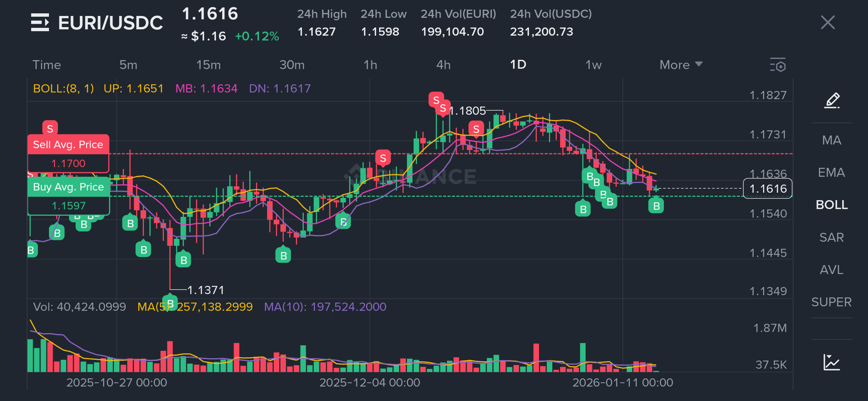868x401 pixels.
Task: Switch to the 4h timeframe tab
Action: 443,65
